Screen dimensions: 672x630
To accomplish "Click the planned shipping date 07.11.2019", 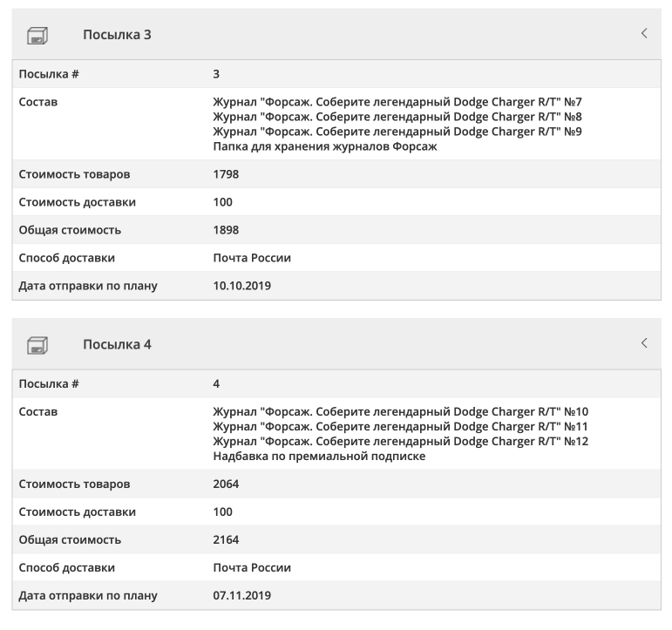I will [x=242, y=595].
